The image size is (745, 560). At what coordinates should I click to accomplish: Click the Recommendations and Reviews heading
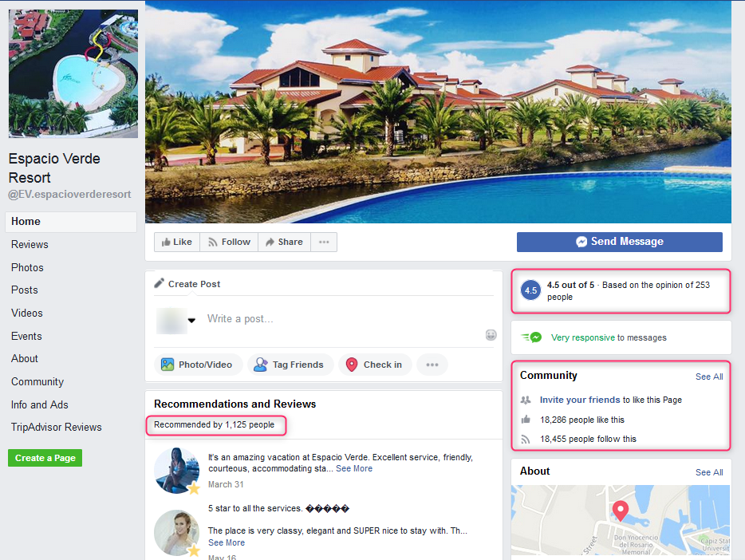235,404
